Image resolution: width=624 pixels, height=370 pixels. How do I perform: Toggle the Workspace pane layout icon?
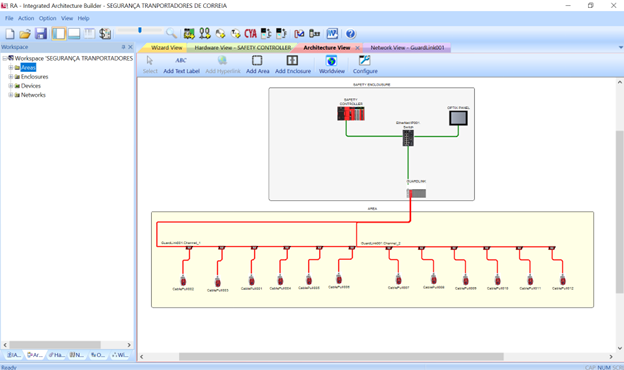[58, 34]
